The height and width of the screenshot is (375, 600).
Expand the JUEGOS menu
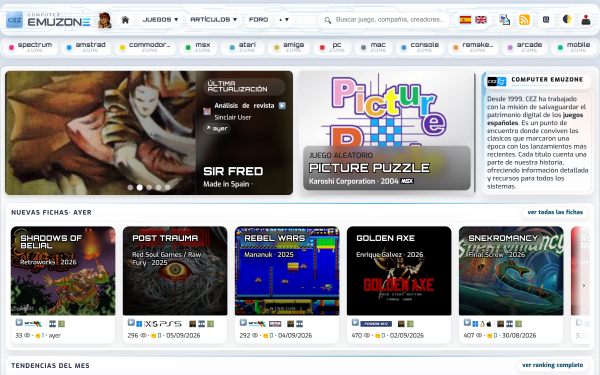(160, 20)
